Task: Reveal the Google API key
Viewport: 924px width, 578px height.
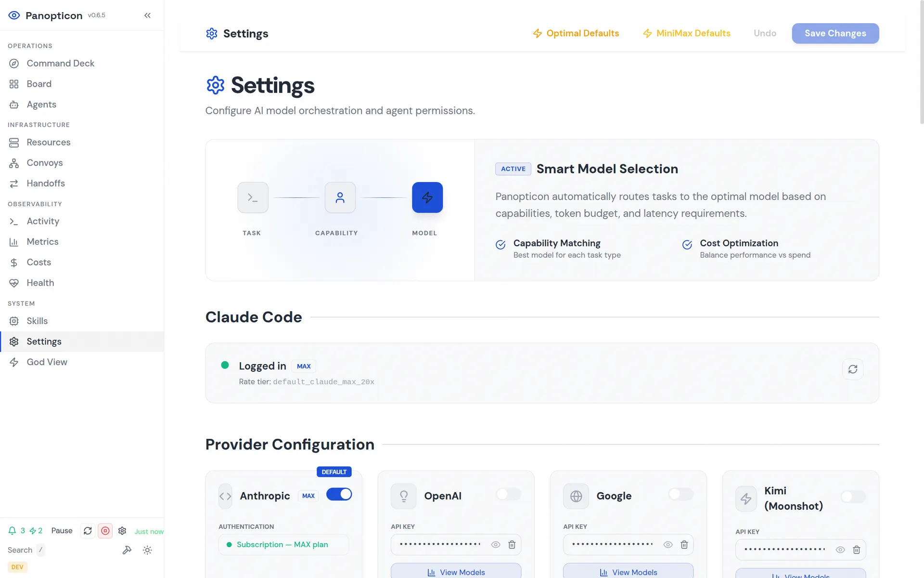Action: 668,545
